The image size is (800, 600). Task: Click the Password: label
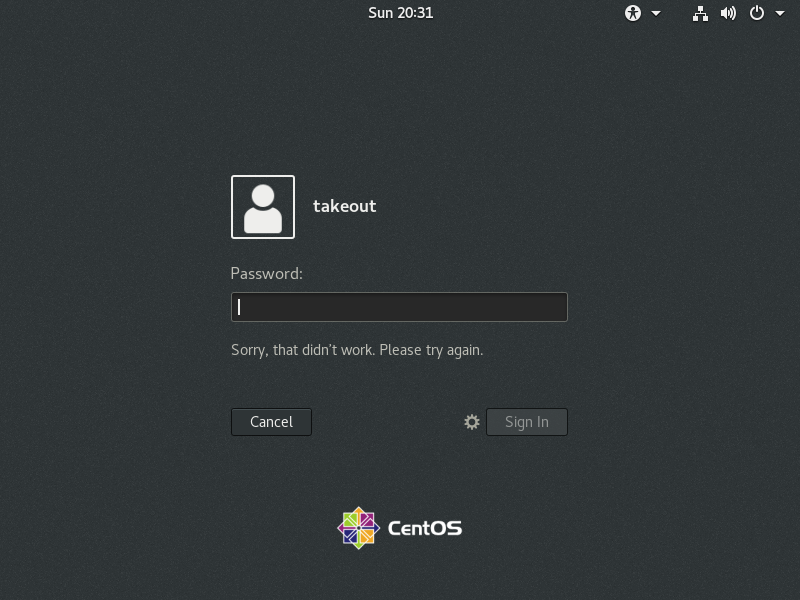click(x=266, y=273)
